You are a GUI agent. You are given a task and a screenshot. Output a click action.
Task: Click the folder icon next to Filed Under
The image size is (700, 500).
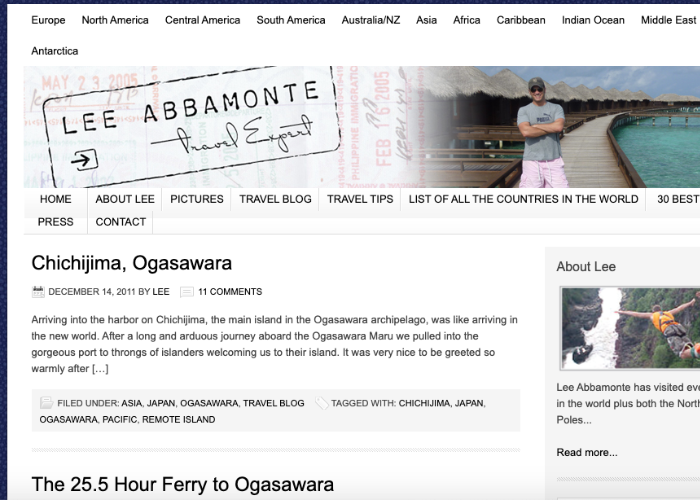point(46,403)
